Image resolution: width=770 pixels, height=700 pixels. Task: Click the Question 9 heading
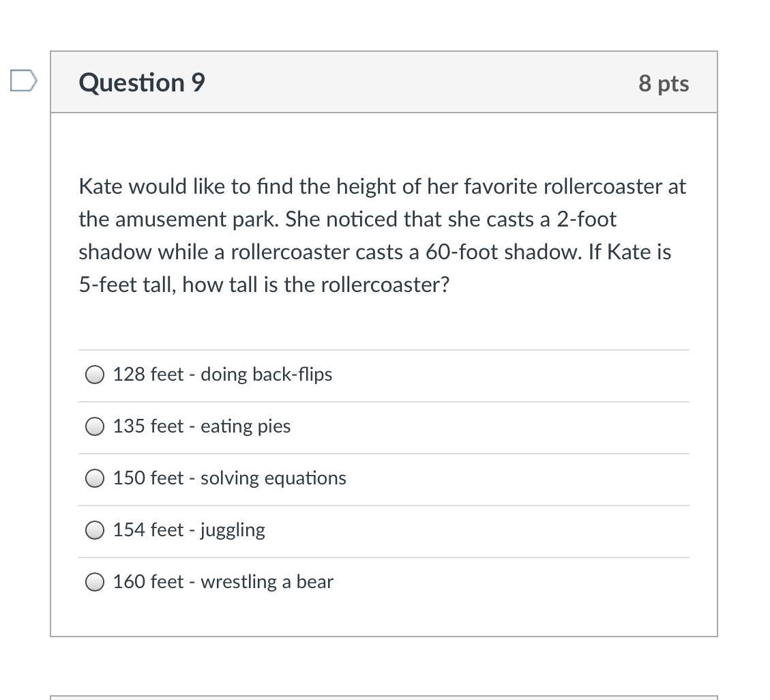tap(142, 83)
